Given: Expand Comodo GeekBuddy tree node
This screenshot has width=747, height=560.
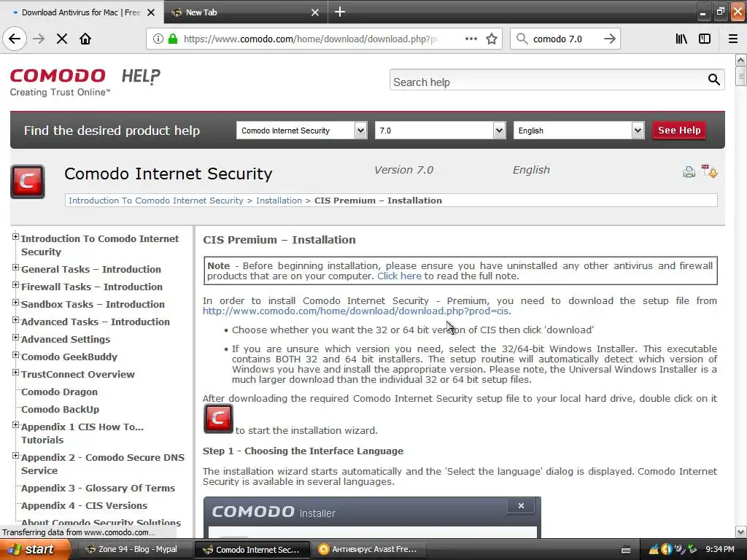Looking at the screenshot, I should point(15,355).
